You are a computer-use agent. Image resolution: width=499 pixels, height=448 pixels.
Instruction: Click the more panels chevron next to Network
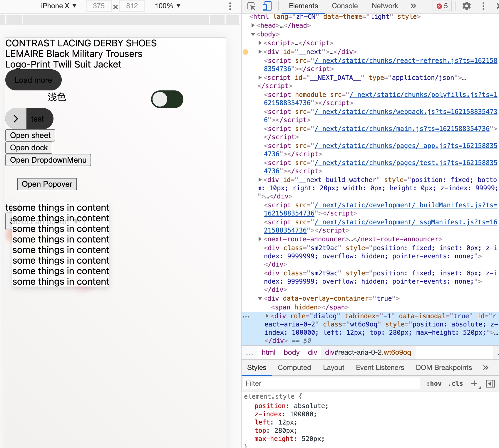coord(413,6)
